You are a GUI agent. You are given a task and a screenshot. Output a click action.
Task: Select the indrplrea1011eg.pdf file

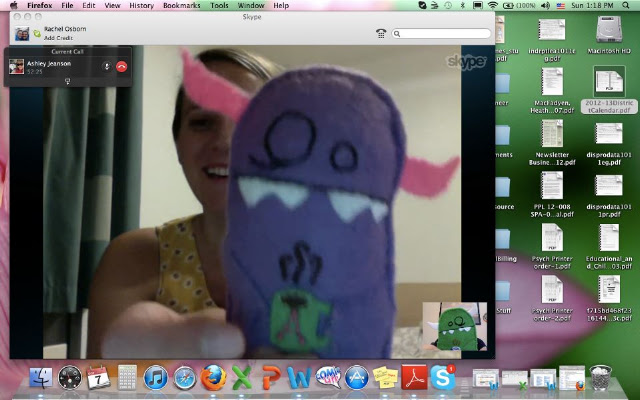coord(552,40)
